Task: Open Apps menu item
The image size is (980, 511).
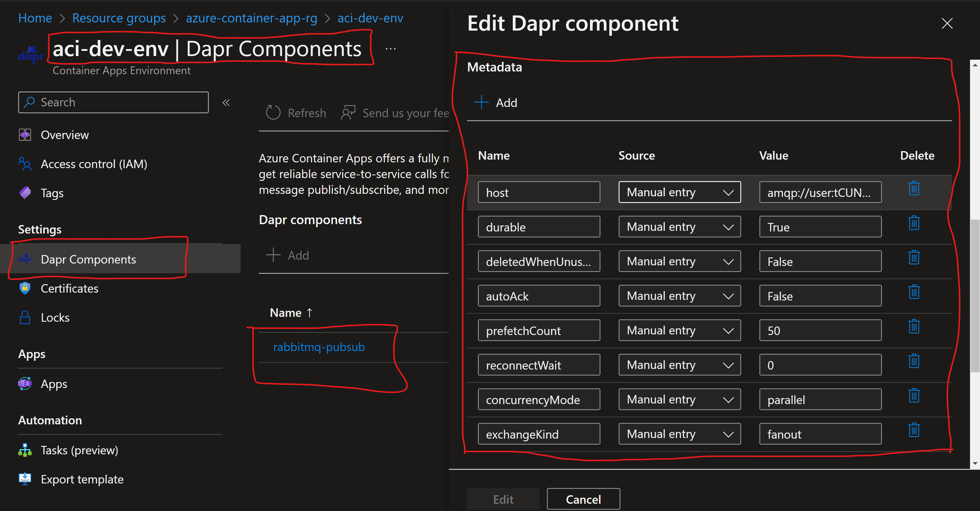Action: pyautogui.click(x=54, y=384)
